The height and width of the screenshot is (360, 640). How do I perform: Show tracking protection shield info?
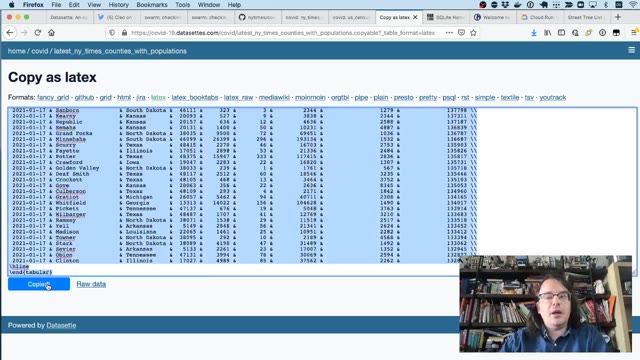[x=112, y=33]
